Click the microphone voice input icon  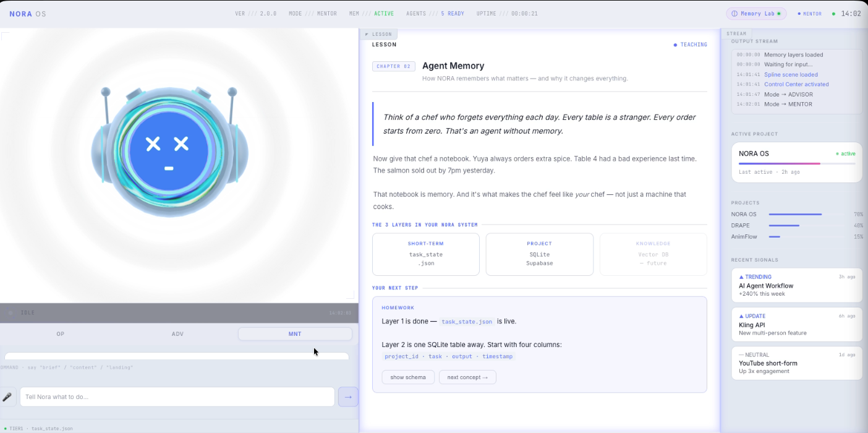(7, 397)
